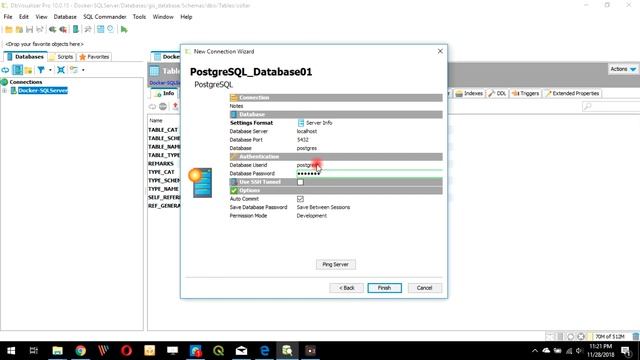Click the filter funnel icon in Databases toolbar
640x360 pixels.
click(41, 70)
